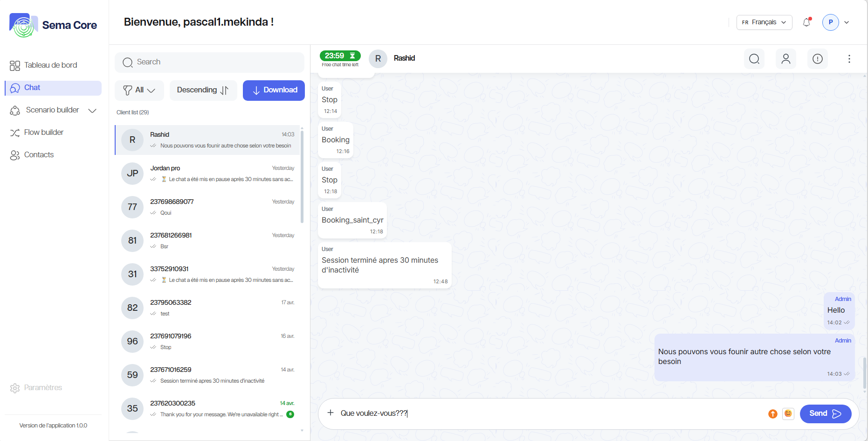Toggle Descending sort order
Screen dimensions: 868x441
203,90
